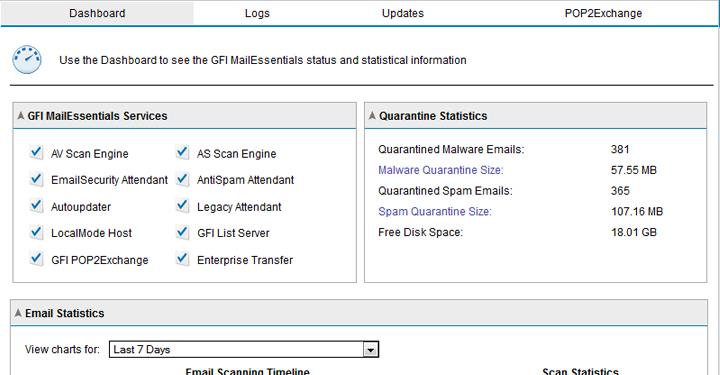
Task: Toggle the LocalMode Host checkbox
Action: click(36, 232)
